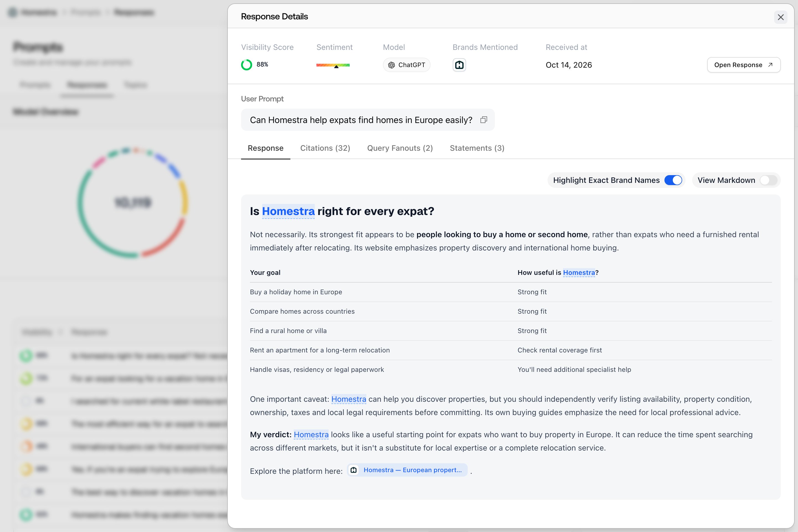798x532 pixels.
Task: Click the external arrow icon in Open Response
Action: [770, 65]
